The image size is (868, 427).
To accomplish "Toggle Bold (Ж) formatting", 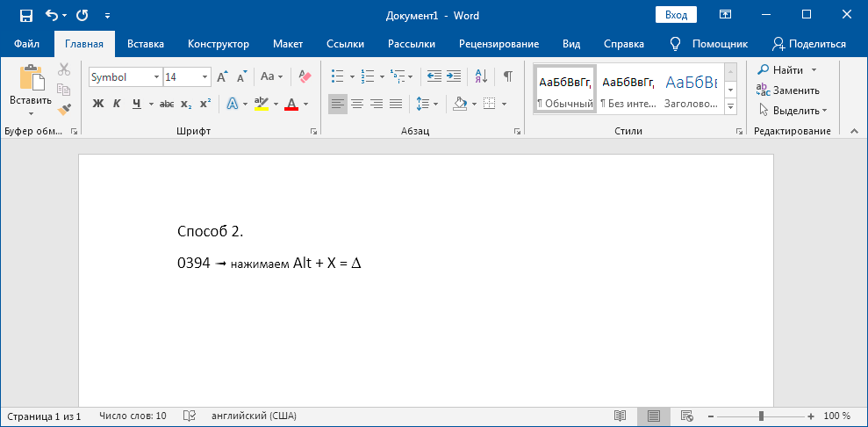I will 98,104.
